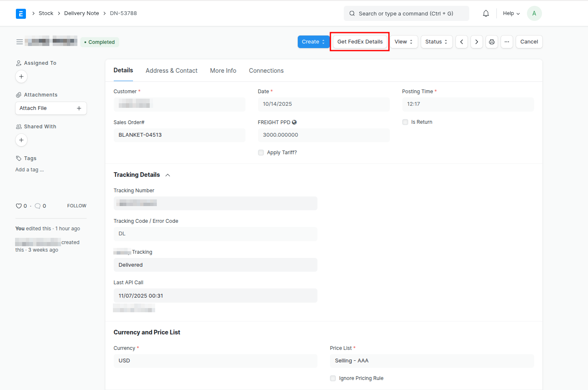Open the Connections tab
Viewport: 588px width, 390px height.
266,71
